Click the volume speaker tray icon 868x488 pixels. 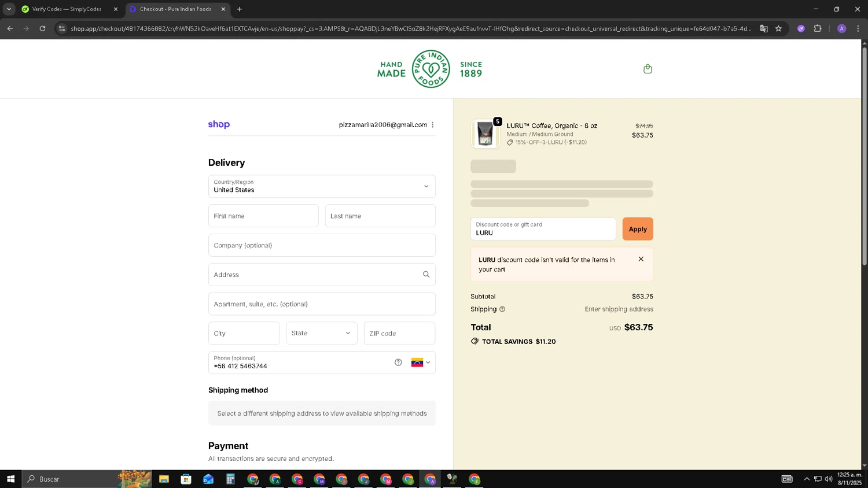tap(829, 479)
